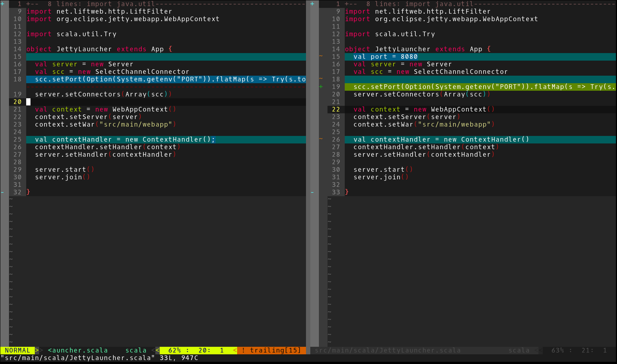The image size is (617, 364).
Task: Click the 62% position indicator in left status line
Action: pyautogui.click(x=175, y=350)
